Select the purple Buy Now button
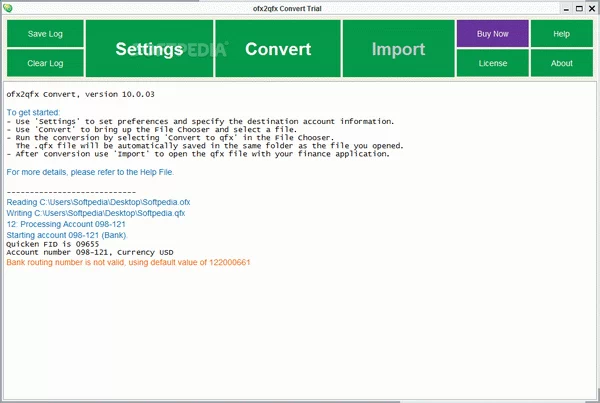This screenshot has height=403, width=600. coord(493,34)
